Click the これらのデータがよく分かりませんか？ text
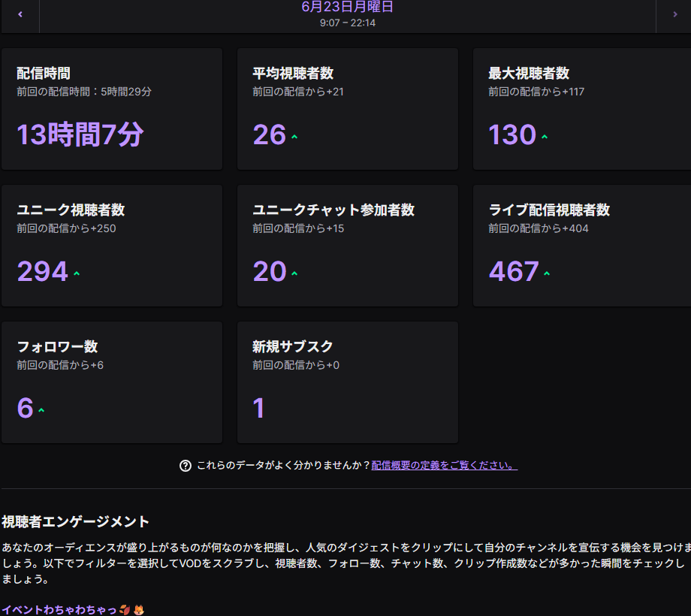This screenshot has width=691, height=616. click(x=283, y=465)
